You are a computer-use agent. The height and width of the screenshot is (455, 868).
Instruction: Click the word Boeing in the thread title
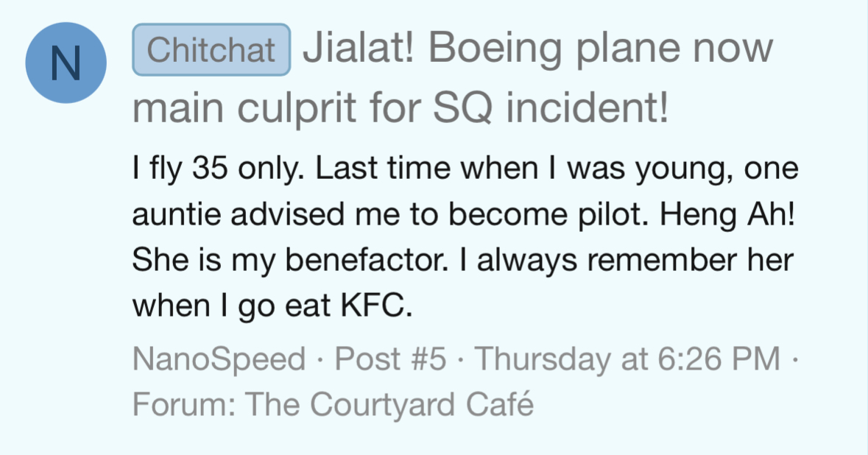(x=496, y=49)
